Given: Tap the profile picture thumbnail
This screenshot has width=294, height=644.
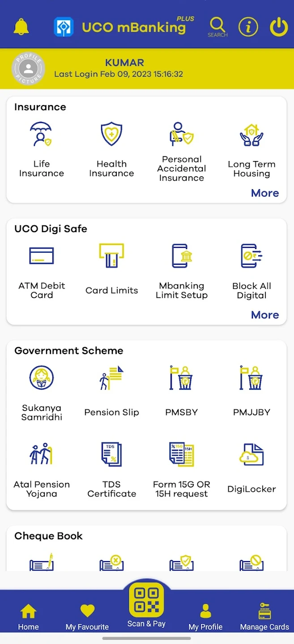Looking at the screenshot, I should click(x=28, y=69).
